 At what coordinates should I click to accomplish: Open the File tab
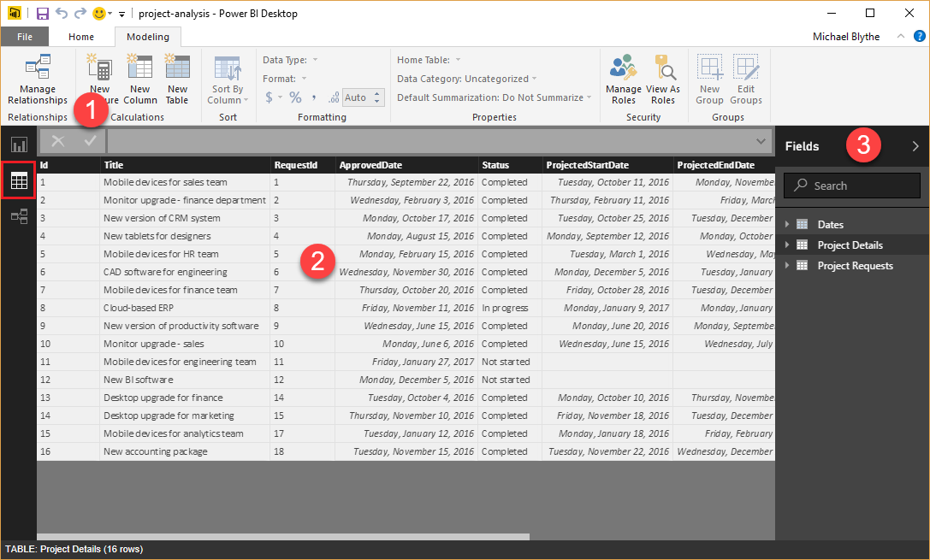24,37
